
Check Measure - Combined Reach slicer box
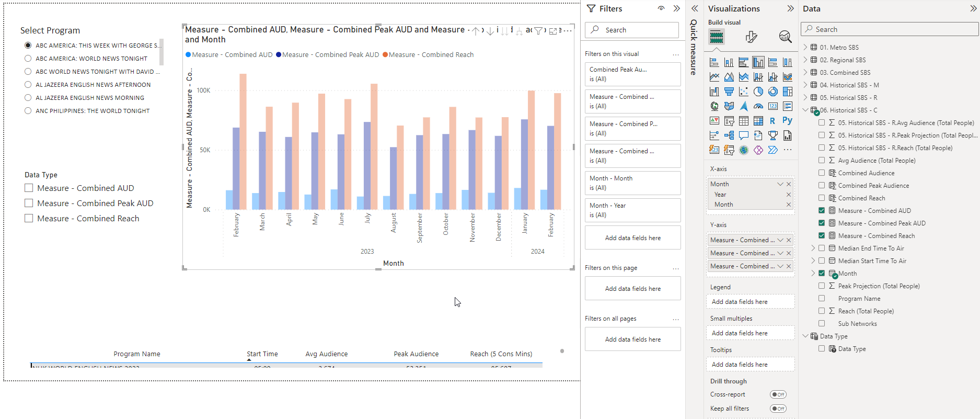[29, 218]
